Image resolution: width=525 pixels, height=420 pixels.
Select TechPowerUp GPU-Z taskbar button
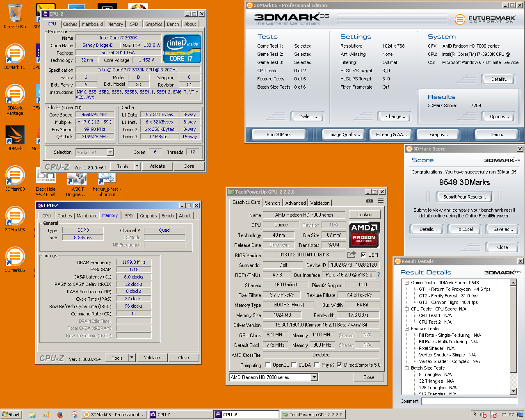coord(313,415)
